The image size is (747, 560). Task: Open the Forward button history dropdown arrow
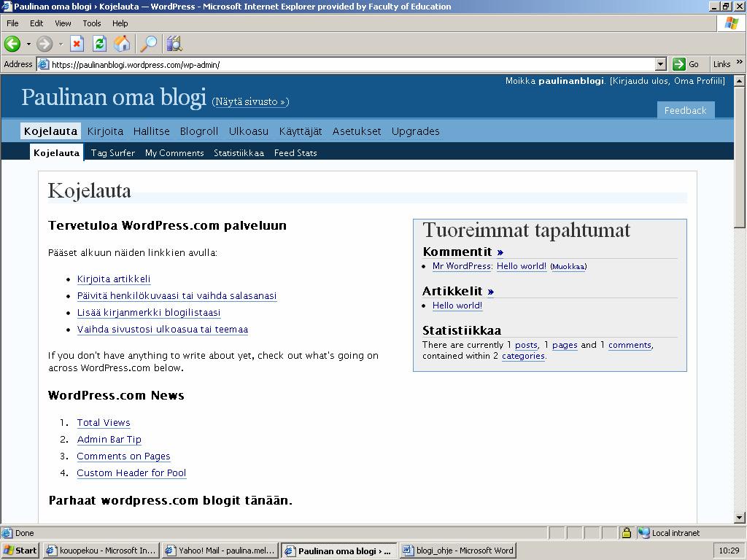pyautogui.click(x=61, y=44)
